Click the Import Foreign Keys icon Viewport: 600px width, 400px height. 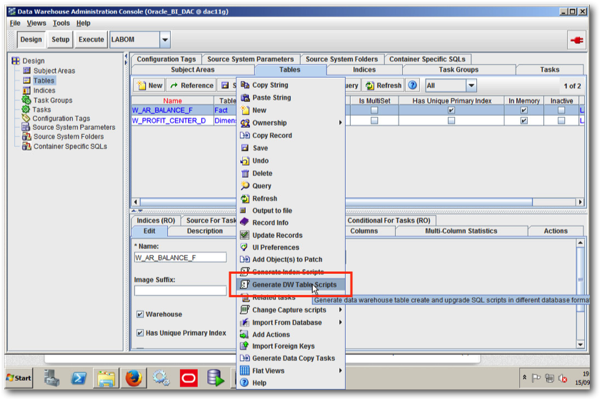coord(245,346)
